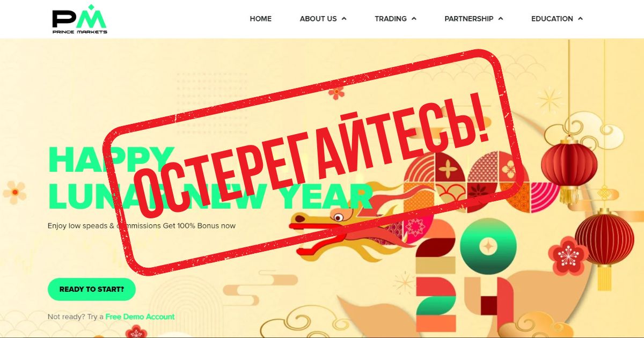644x338 pixels.
Task: Expand the TRADING chevron arrow
Action: [414, 19]
